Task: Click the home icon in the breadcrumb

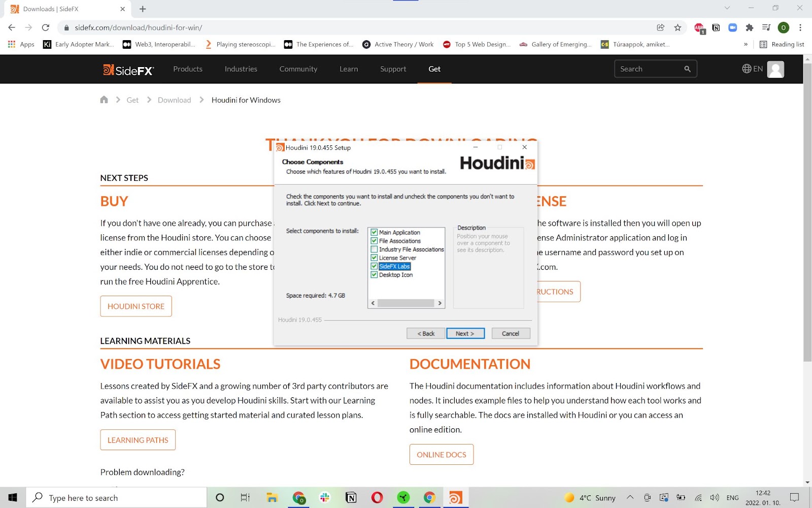Action: tap(104, 100)
